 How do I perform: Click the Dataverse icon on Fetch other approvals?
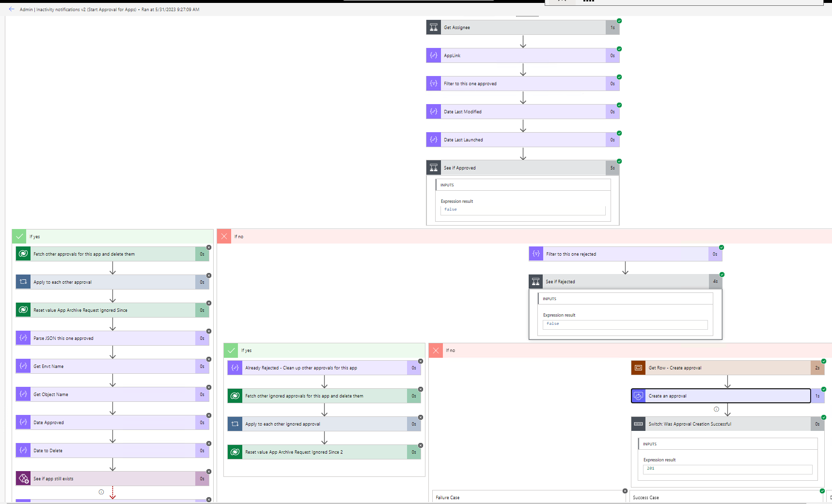pos(23,253)
